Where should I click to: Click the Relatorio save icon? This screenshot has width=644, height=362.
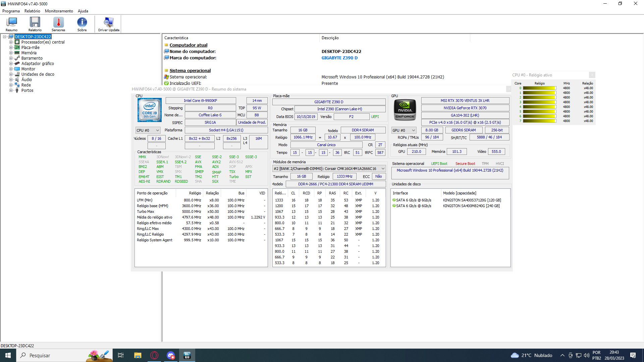35,24
